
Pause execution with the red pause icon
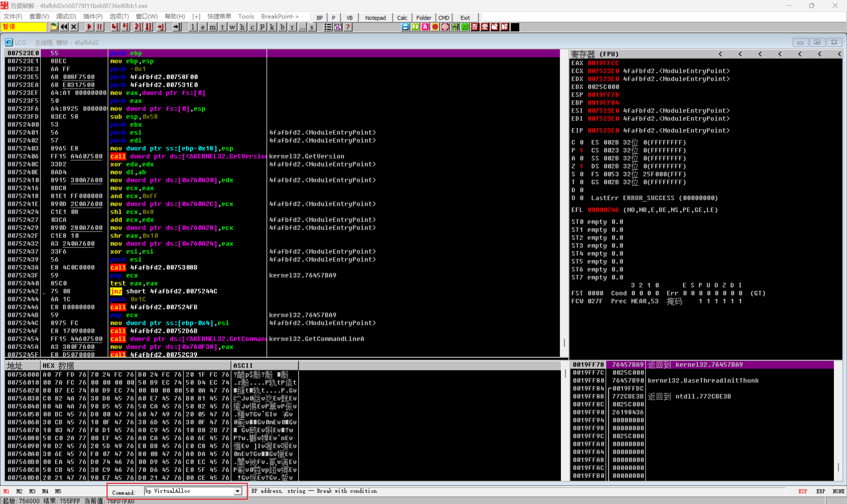pos(100,27)
